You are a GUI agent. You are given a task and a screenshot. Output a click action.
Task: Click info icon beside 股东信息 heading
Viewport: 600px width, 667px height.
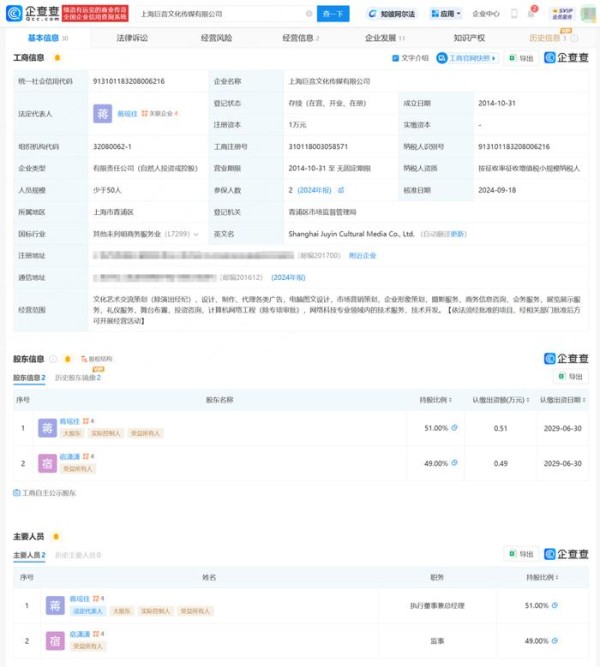coord(53,359)
